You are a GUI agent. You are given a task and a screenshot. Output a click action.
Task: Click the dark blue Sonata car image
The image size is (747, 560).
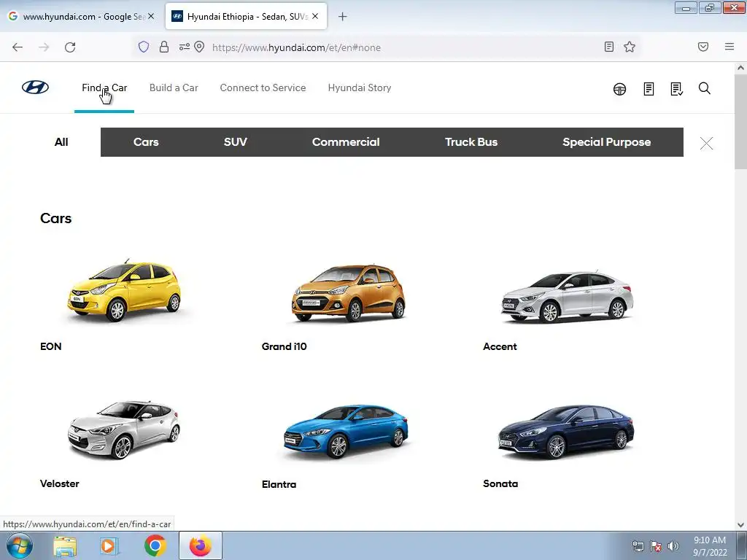(566, 432)
